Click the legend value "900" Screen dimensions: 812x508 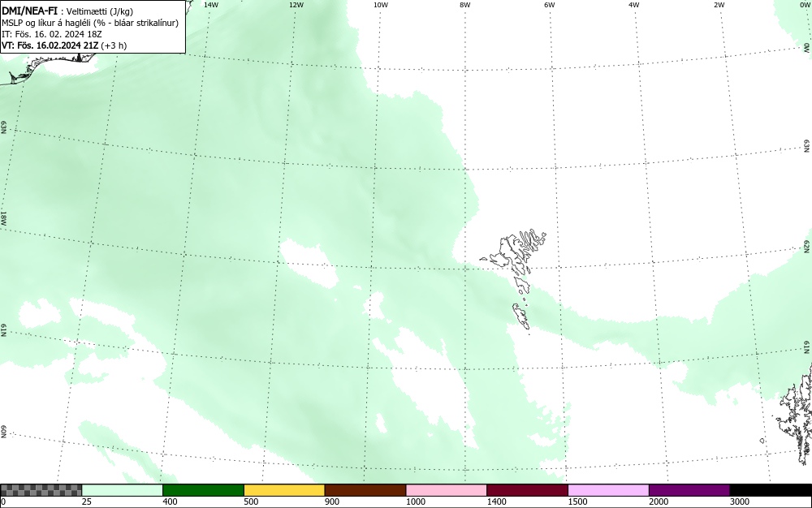tap(332, 502)
